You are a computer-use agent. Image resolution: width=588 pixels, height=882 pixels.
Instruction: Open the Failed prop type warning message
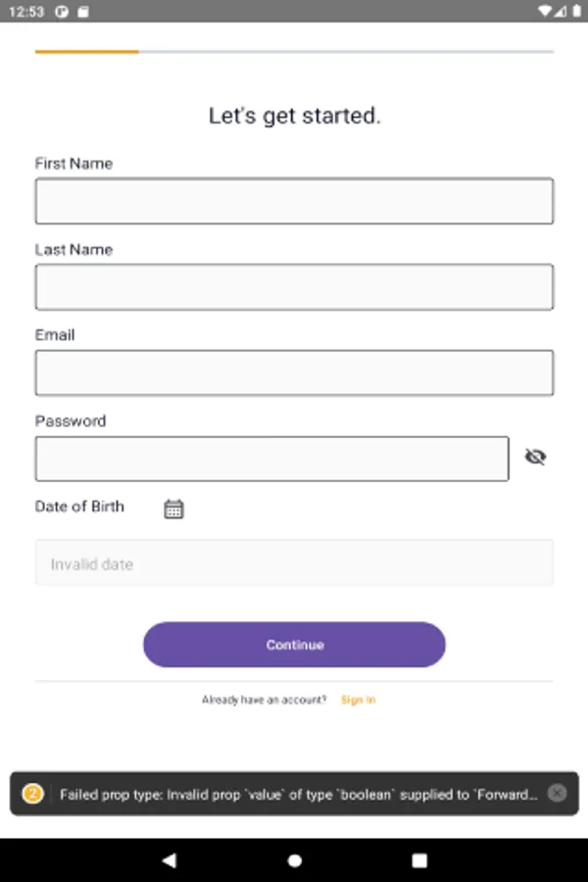pyautogui.click(x=298, y=794)
